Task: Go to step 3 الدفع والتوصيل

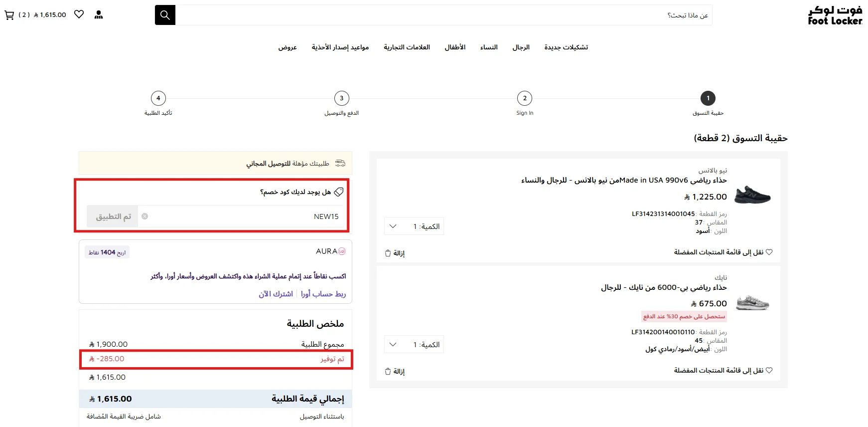Action: point(342,98)
